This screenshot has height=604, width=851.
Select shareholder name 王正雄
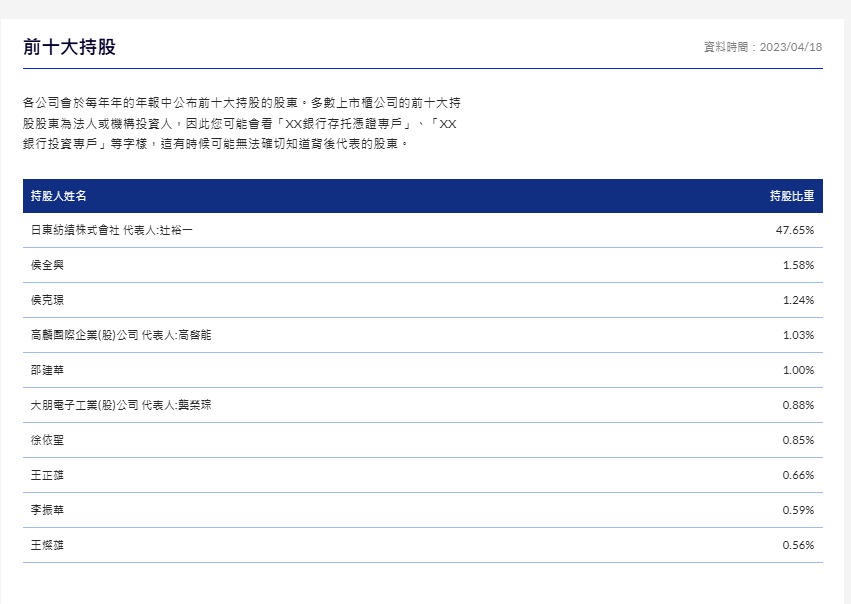[47, 475]
